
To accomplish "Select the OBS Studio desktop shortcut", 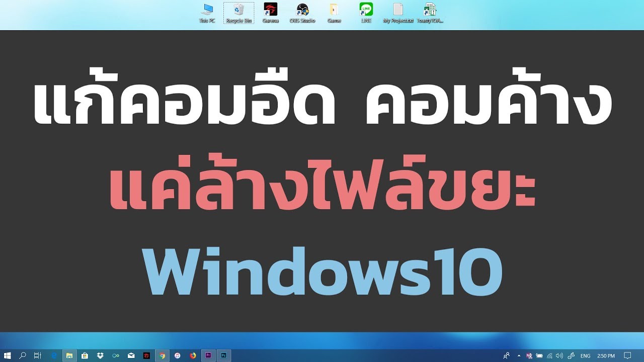I will (x=302, y=13).
